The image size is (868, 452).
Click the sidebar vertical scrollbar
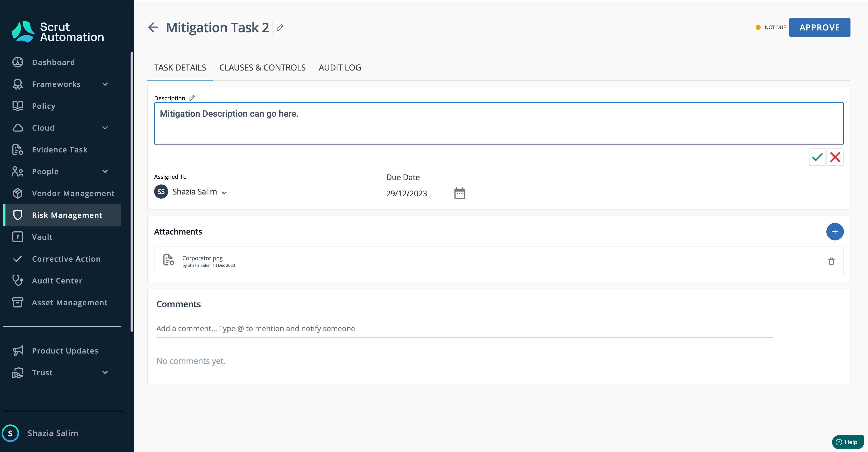pyautogui.click(x=132, y=192)
